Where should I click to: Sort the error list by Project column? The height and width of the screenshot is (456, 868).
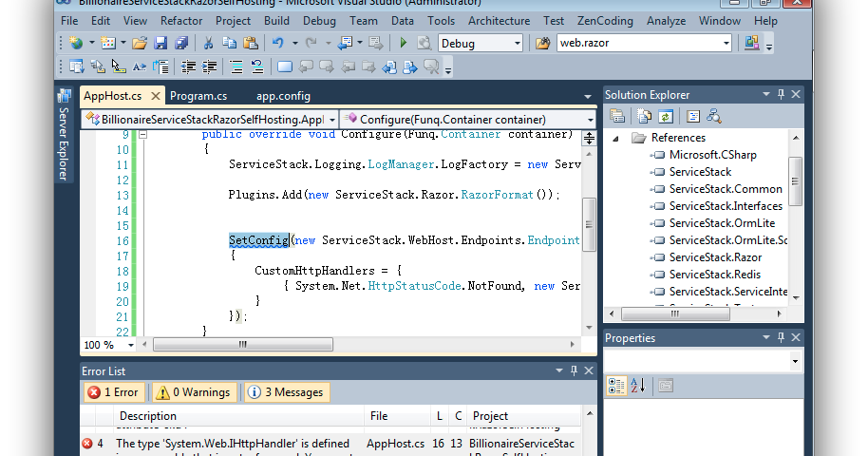(523, 416)
